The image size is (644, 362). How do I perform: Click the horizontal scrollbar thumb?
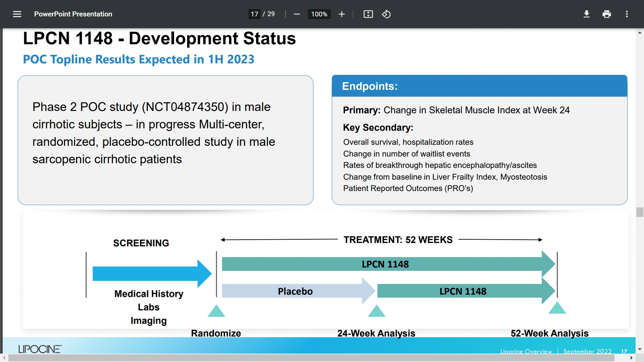(311, 358)
